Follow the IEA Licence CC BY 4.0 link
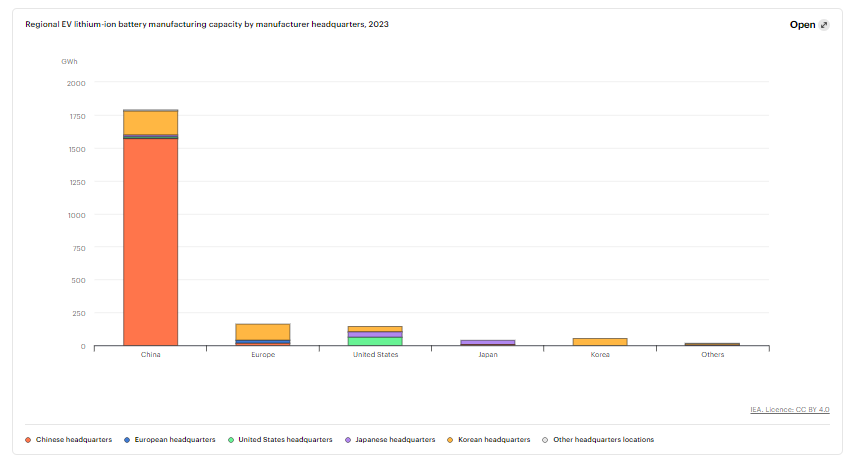This screenshot has height=458, width=846. click(789, 409)
